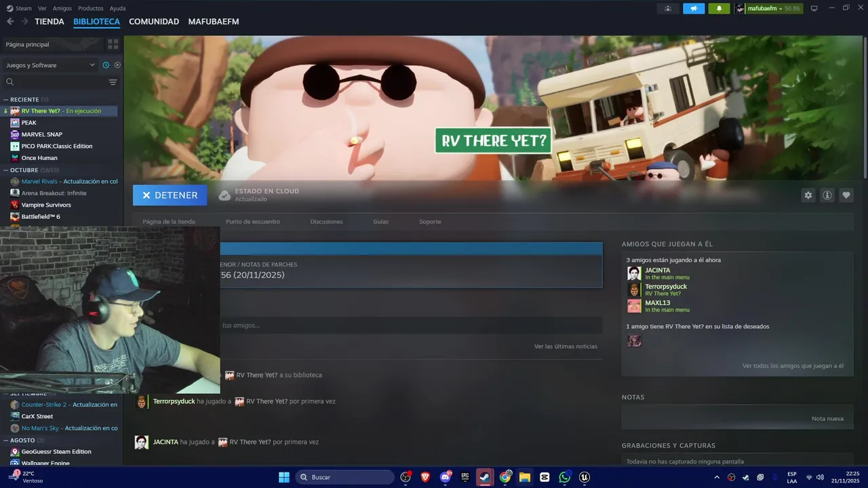Open the Ver menu
This screenshot has height=488, width=868.
click(42, 8)
